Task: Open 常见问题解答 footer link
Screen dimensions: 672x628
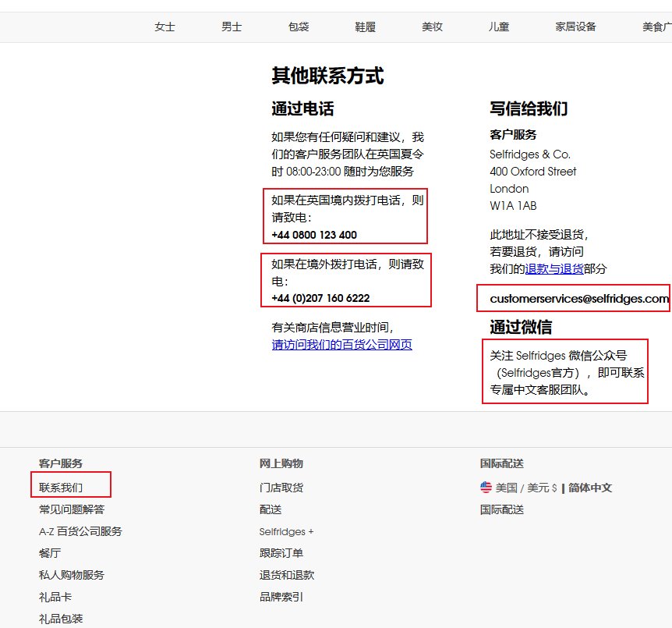Action: coord(72,509)
